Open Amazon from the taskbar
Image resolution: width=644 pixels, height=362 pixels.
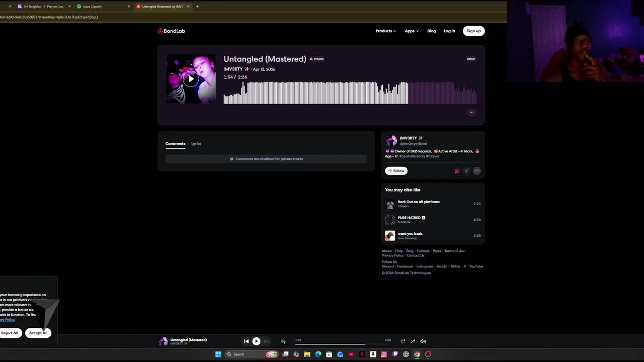(x=373, y=354)
